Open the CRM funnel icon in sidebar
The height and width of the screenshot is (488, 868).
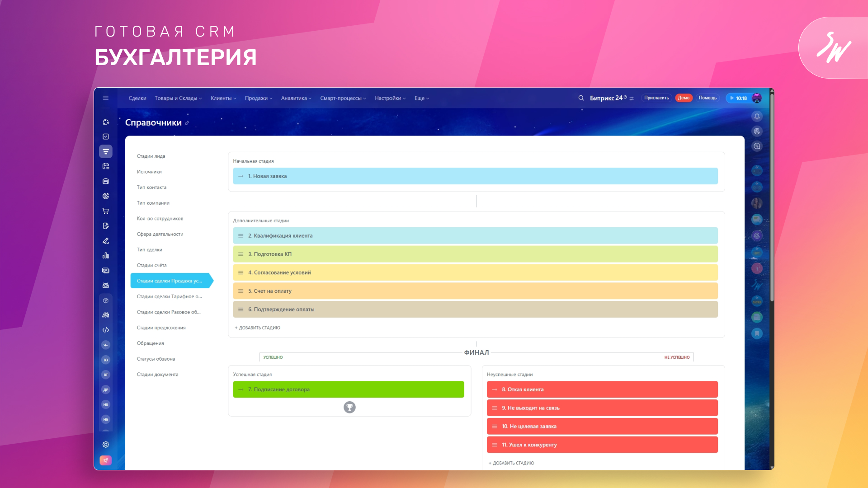pos(106,151)
